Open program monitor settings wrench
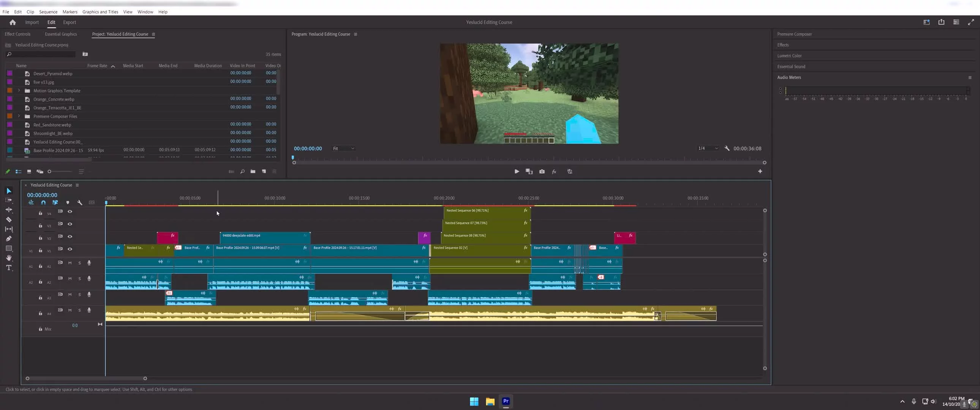This screenshot has height=410, width=980. point(727,148)
